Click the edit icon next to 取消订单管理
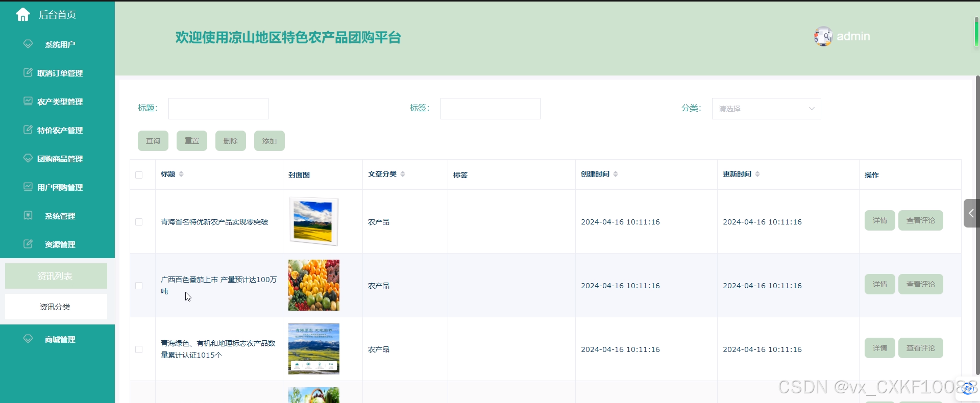Image resolution: width=980 pixels, height=403 pixels. [28, 72]
